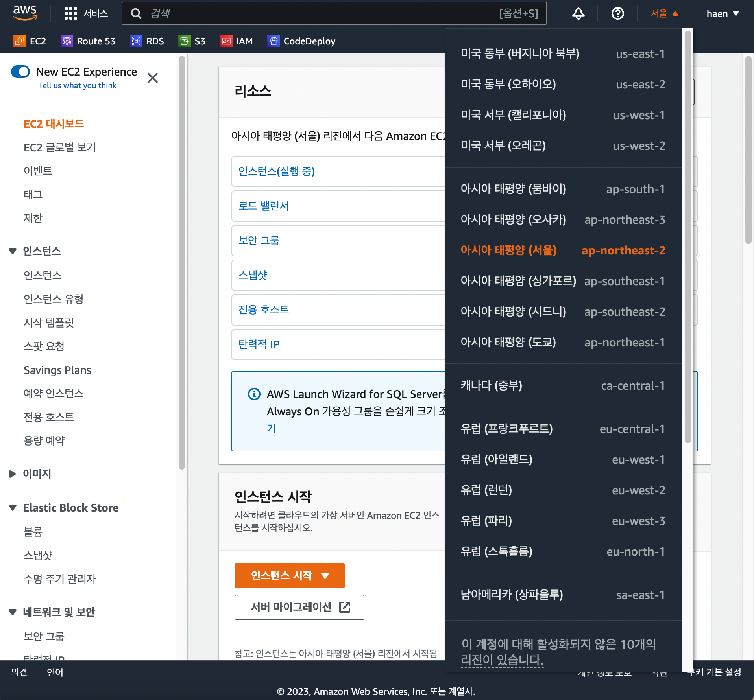Viewport: 754px width, 700px height.
Task: Click the EC2 service shortcut icon
Action: [19, 41]
